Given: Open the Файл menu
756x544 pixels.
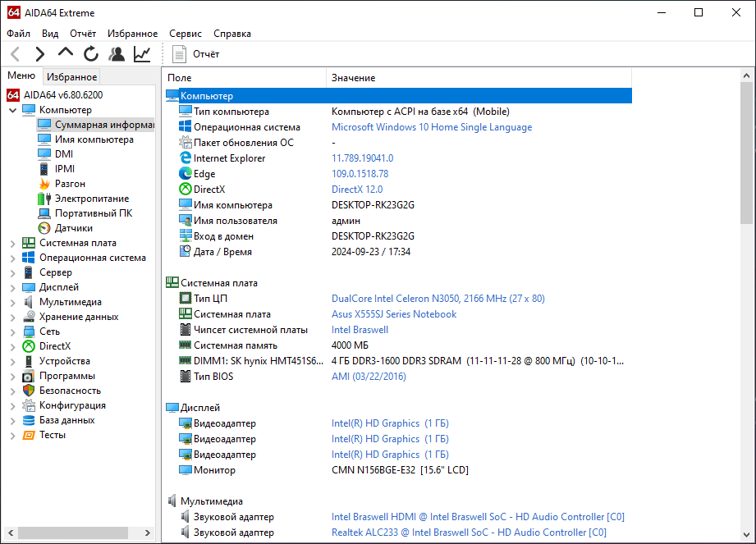Looking at the screenshot, I should click(18, 34).
